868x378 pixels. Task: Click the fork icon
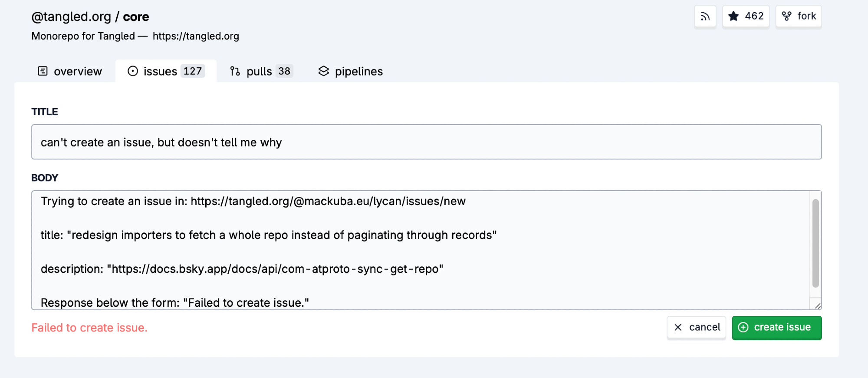coord(786,17)
